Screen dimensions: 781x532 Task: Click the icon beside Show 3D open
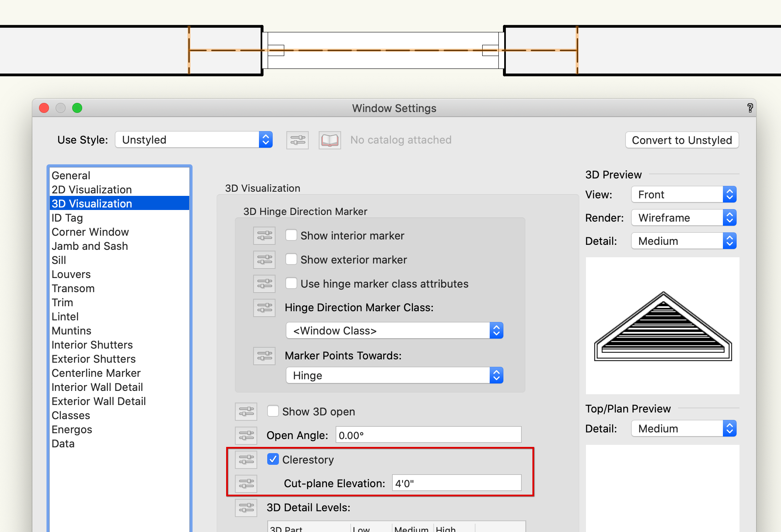click(246, 411)
